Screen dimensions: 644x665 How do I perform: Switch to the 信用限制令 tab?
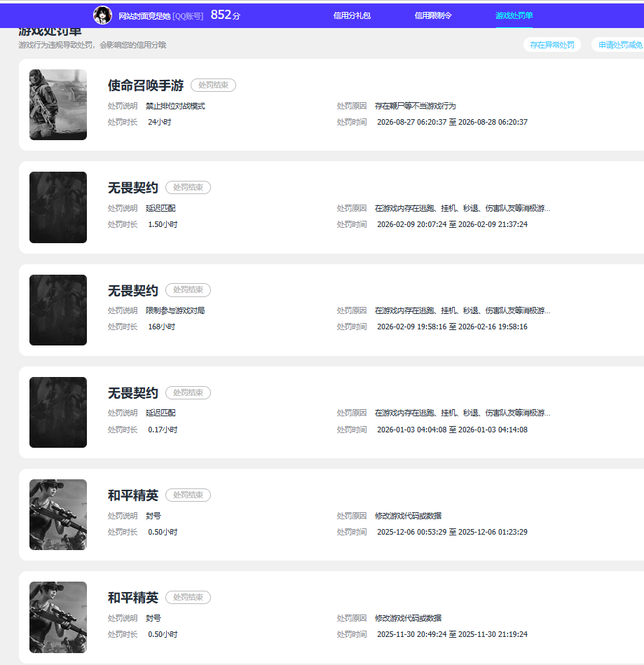(x=433, y=15)
